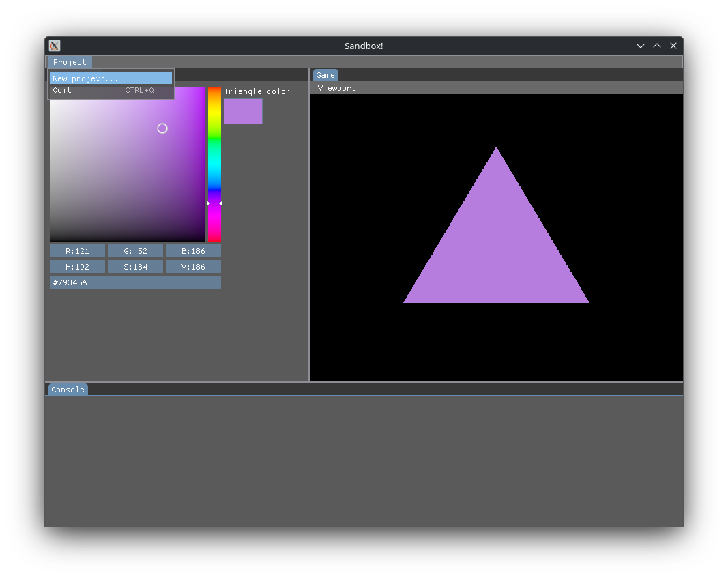Click the H:192 hue value field
This screenshot has height=580, width=728.
(78, 267)
